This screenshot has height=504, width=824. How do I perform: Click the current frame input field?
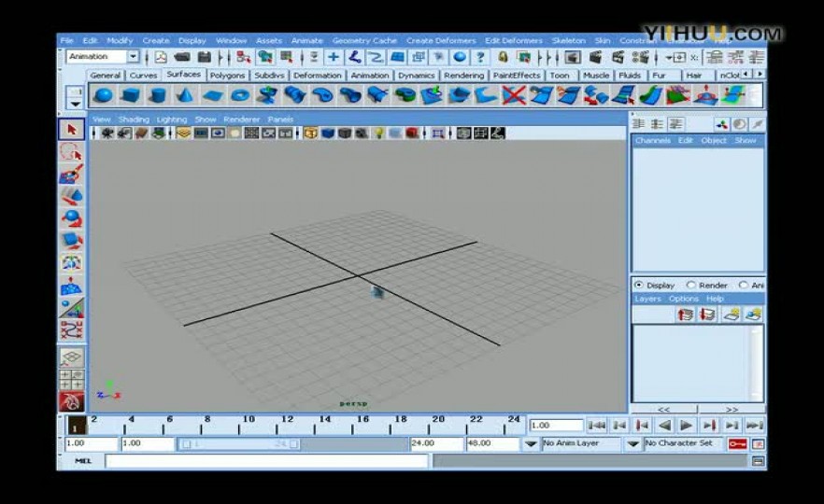click(x=556, y=426)
